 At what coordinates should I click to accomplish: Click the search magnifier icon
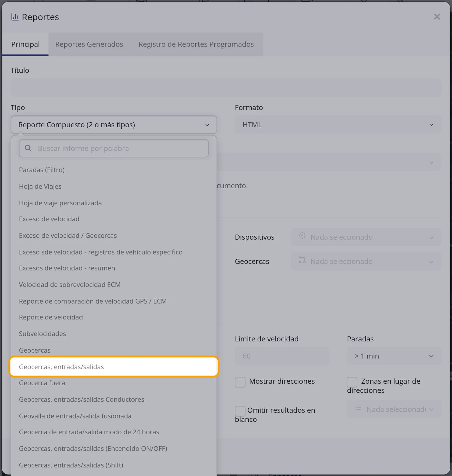pyautogui.click(x=28, y=148)
